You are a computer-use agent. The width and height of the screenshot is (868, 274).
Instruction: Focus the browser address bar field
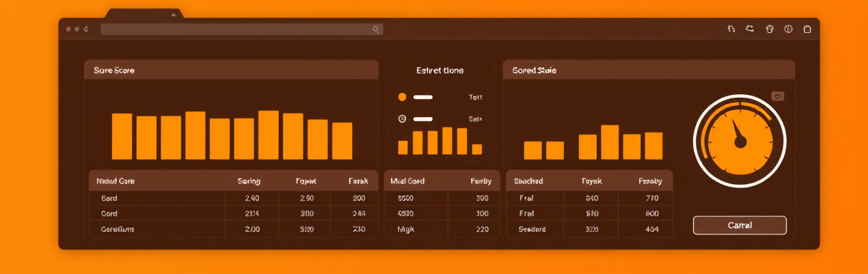pos(241,29)
